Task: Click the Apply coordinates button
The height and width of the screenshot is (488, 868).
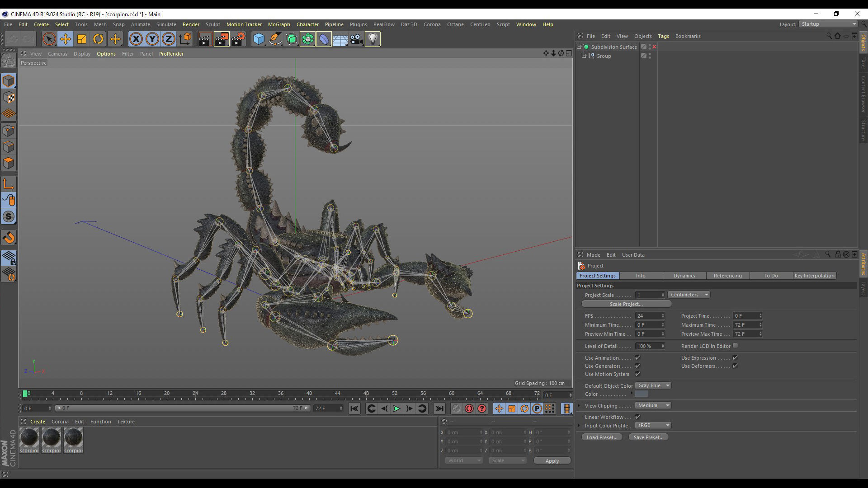Action: coord(552,461)
